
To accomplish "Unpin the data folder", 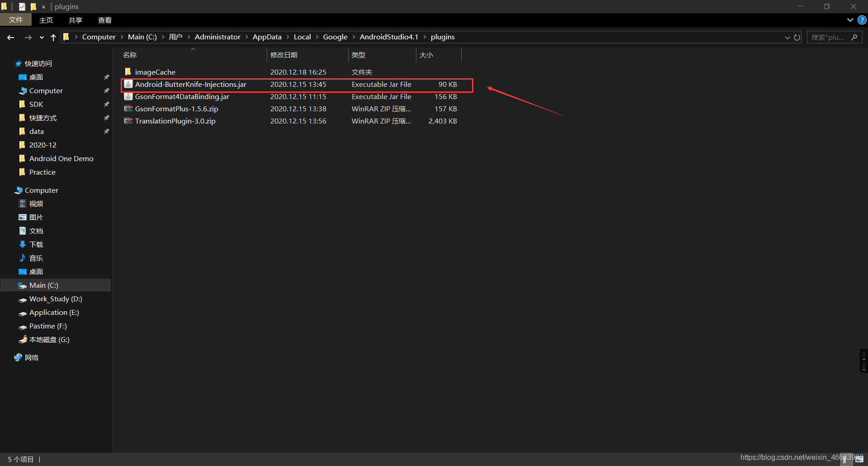I will [x=107, y=131].
